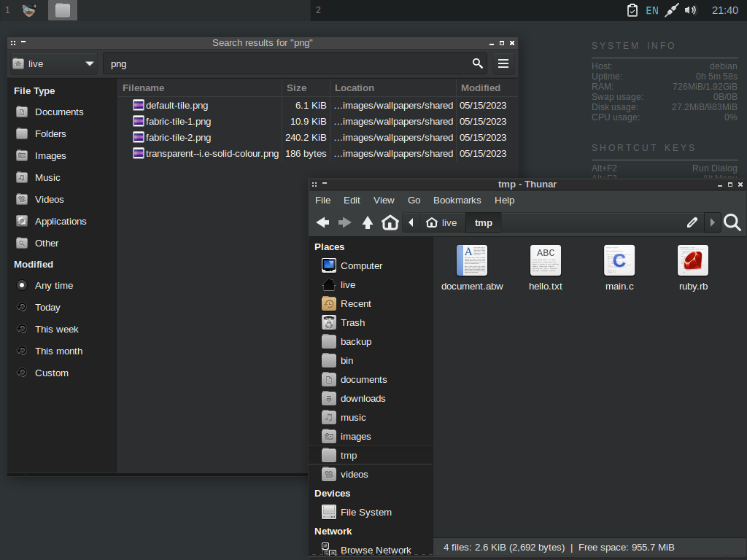Choose the "Today" modified filter
Image resolution: width=747 pixels, height=560 pixels.
(47, 308)
